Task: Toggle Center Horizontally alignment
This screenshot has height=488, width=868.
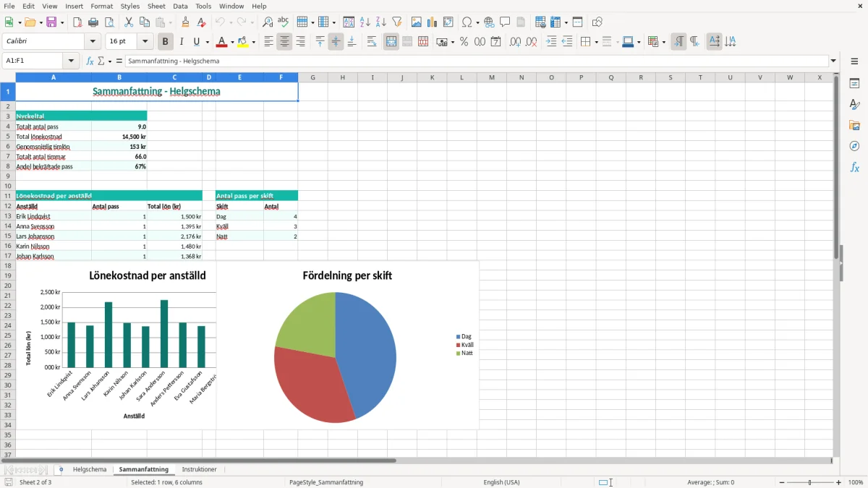Action: [x=284, y=42]
